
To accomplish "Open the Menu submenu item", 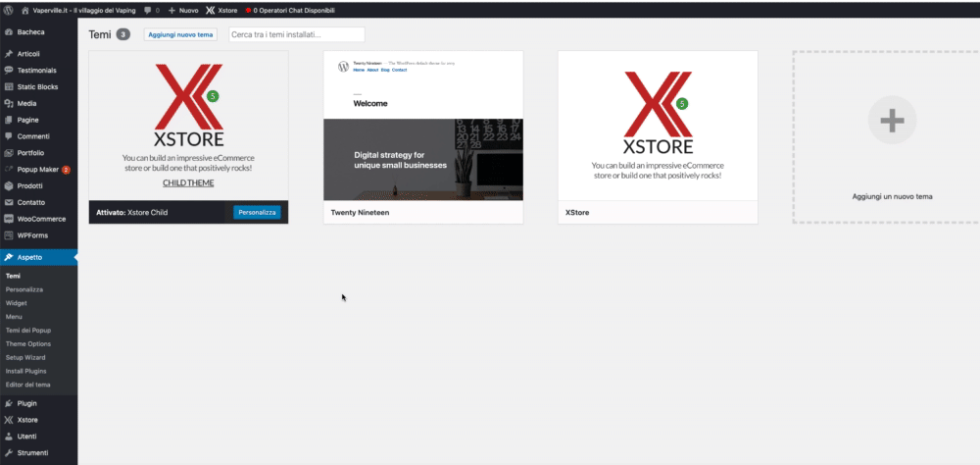I will click(x=14, y=317).
